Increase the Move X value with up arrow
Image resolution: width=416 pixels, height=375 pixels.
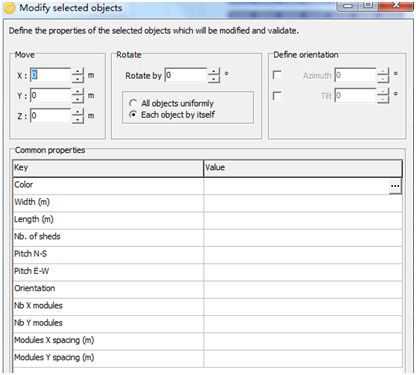78,72
